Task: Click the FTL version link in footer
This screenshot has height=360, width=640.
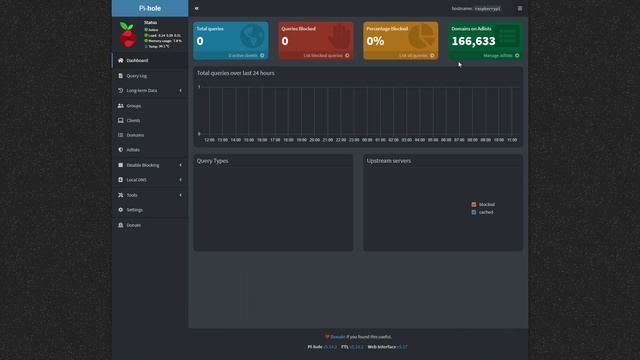Action: pos(356,347)
